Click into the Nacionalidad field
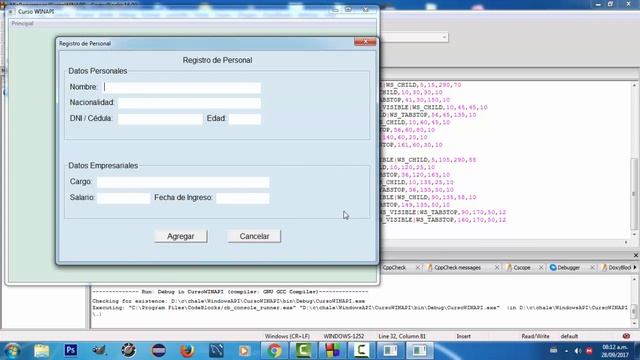This screenshot has height=360, width=640. [189, 103]
